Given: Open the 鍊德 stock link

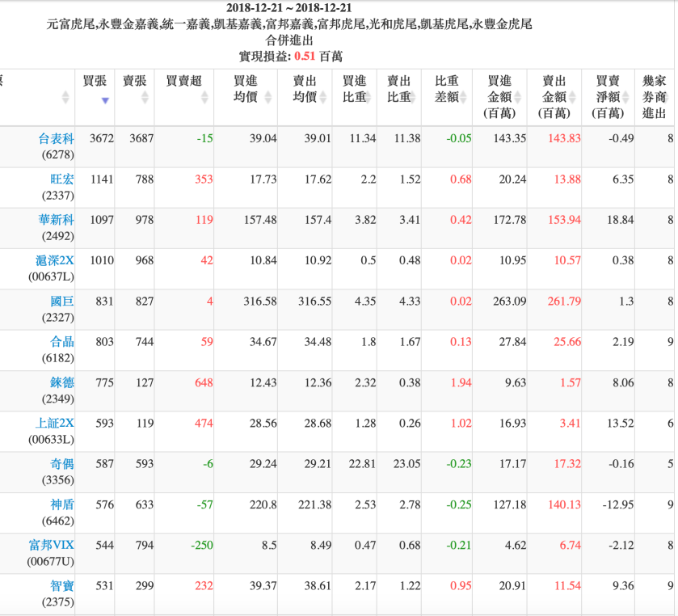Looking at the screenshot, I should coord(62,383).
